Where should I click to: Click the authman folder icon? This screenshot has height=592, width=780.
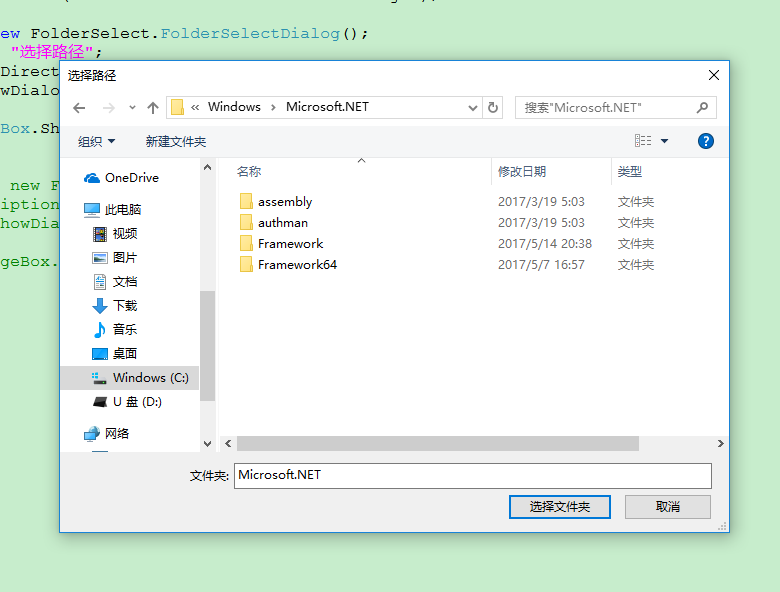(x=246, y=222)
